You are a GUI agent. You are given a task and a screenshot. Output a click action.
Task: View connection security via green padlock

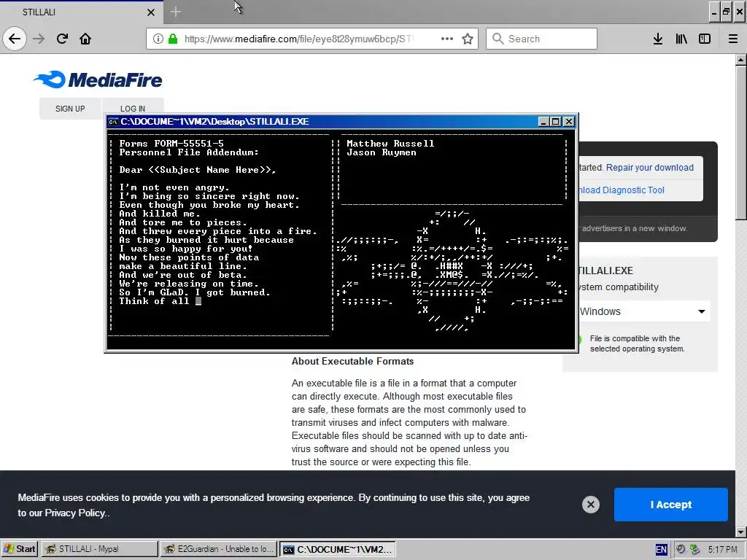pyautogui.click(x=173, y=39)
